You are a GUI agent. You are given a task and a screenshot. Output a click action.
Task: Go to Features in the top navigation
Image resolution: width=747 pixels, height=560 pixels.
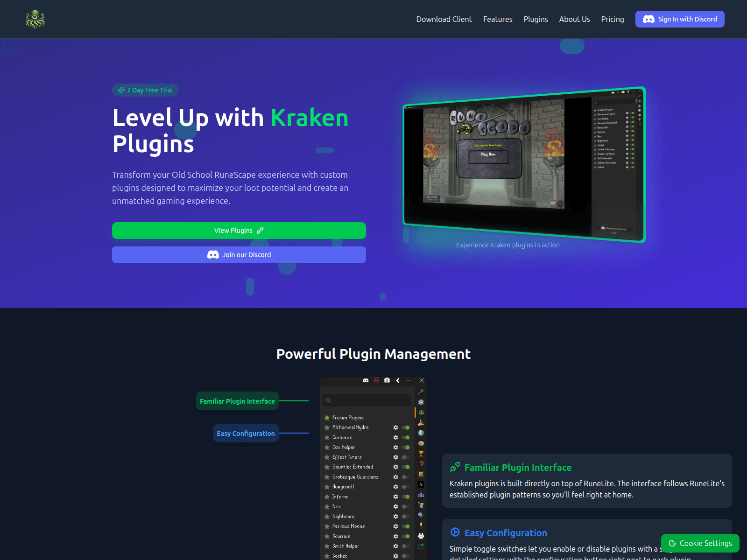(498, 19)
